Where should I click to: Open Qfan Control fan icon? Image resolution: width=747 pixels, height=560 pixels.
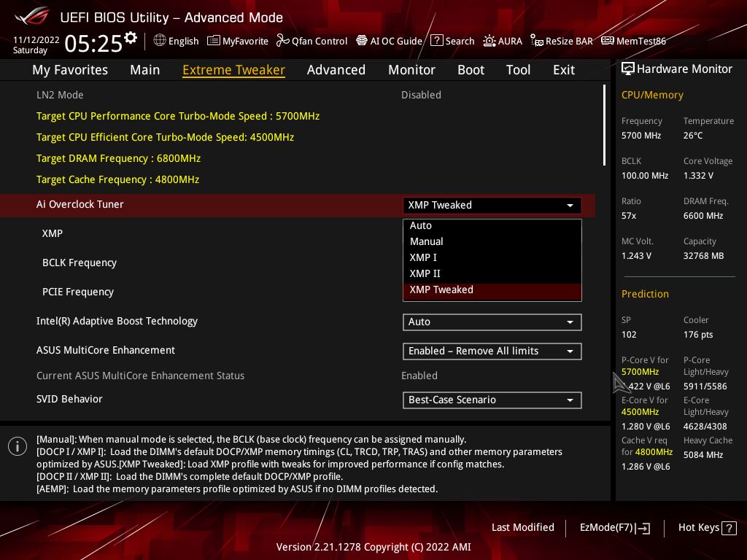tap(282, 41)
